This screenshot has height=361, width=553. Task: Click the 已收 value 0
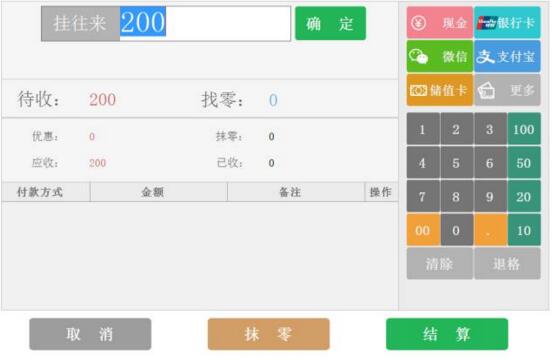coord(271,163)
